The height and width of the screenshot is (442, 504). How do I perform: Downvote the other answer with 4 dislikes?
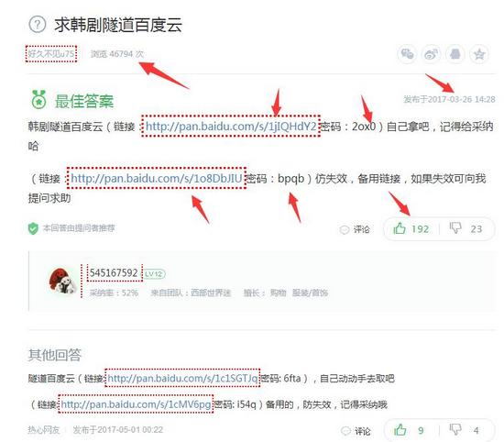point(465,430)
